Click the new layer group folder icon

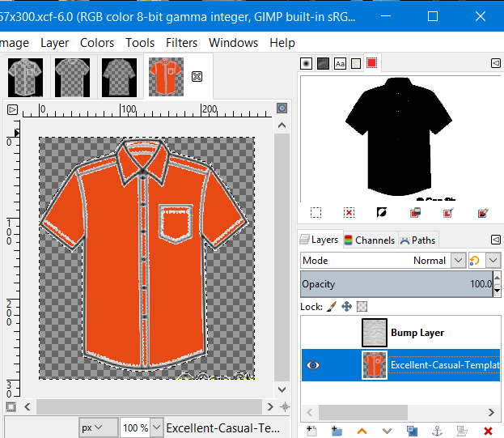pos(337,431)
